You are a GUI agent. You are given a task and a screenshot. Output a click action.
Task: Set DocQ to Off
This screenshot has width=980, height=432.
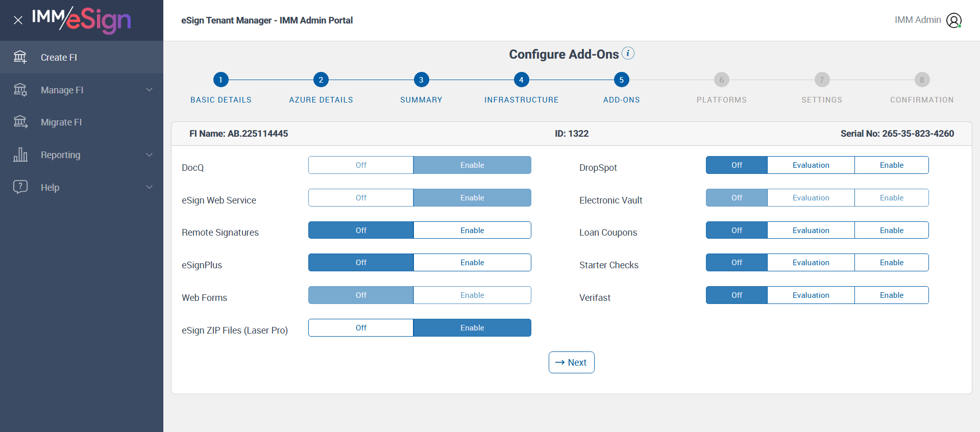pos(361,165)
